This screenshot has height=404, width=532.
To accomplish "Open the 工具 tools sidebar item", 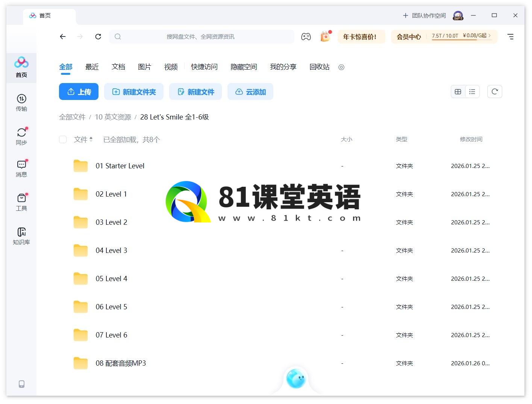I will coord(21,202).
